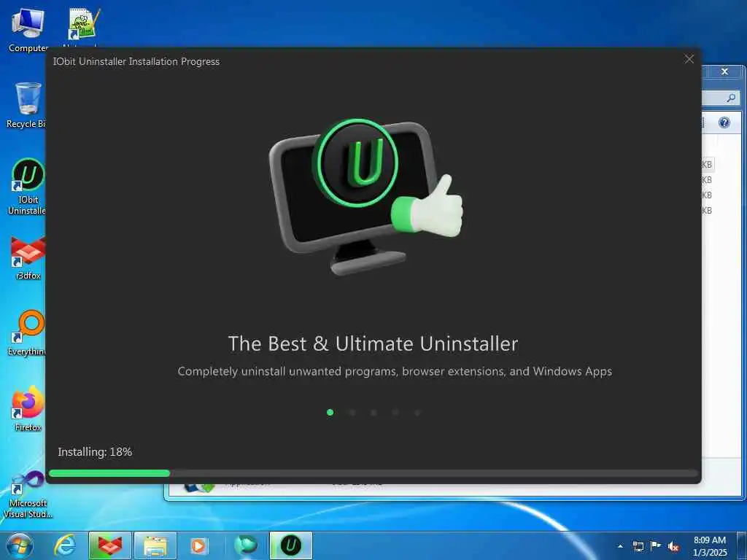Go to the third carousel slide dot

point(374,413)
